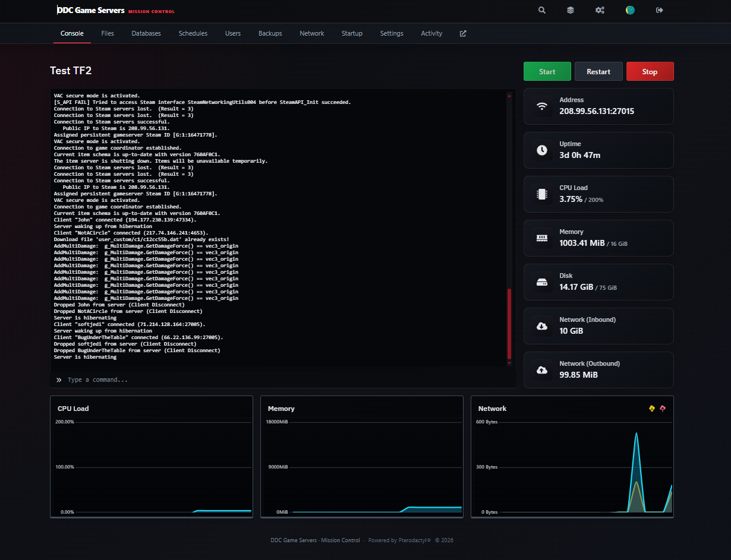Click the sign out icon

click(659, 10)
